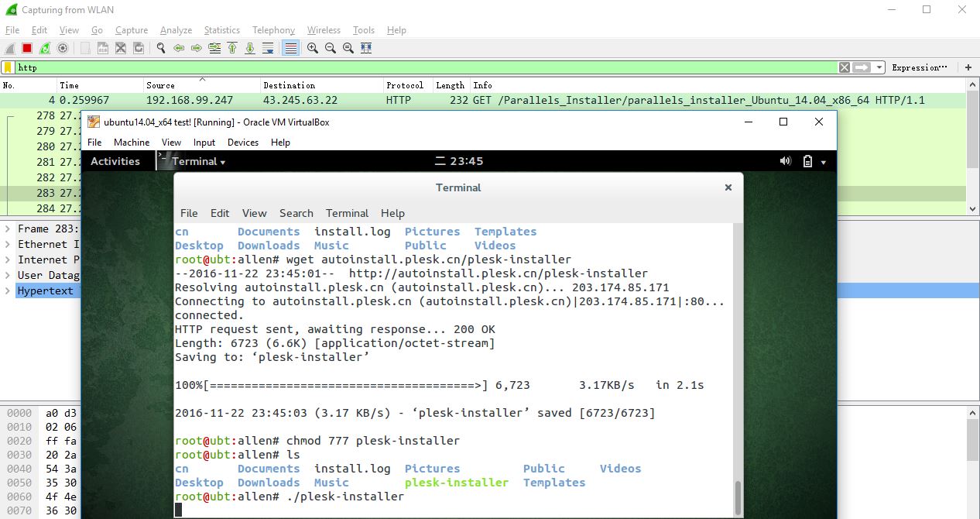Expand the User Datagram details row
The image size is (980, 519).
tap(7, 275)
